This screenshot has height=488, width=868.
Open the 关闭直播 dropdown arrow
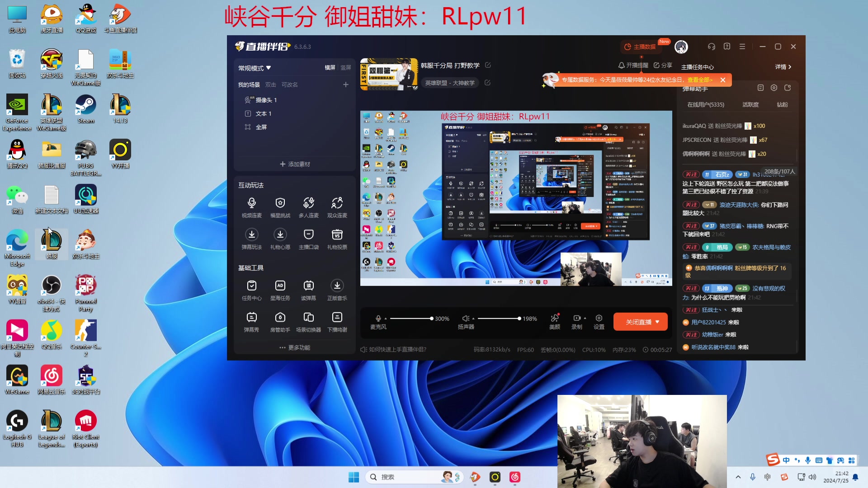click(657, 322)
